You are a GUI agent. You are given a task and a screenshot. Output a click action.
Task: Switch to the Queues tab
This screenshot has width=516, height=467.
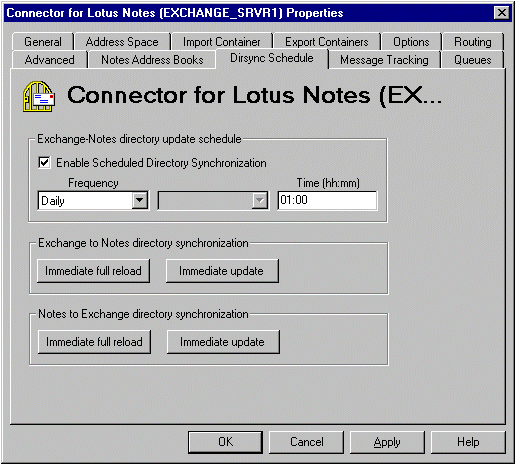point(473,60)
